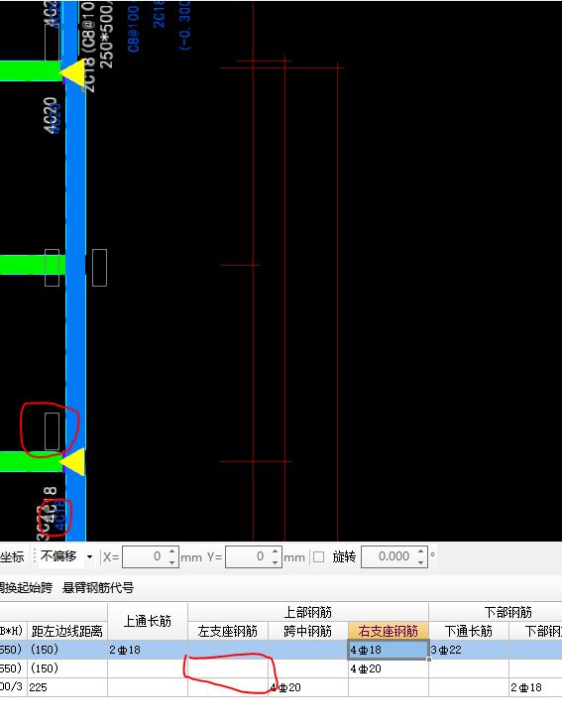562x728 pixels.
Task: Click the input box above the lowest green beam
Action: click(52, 431)
